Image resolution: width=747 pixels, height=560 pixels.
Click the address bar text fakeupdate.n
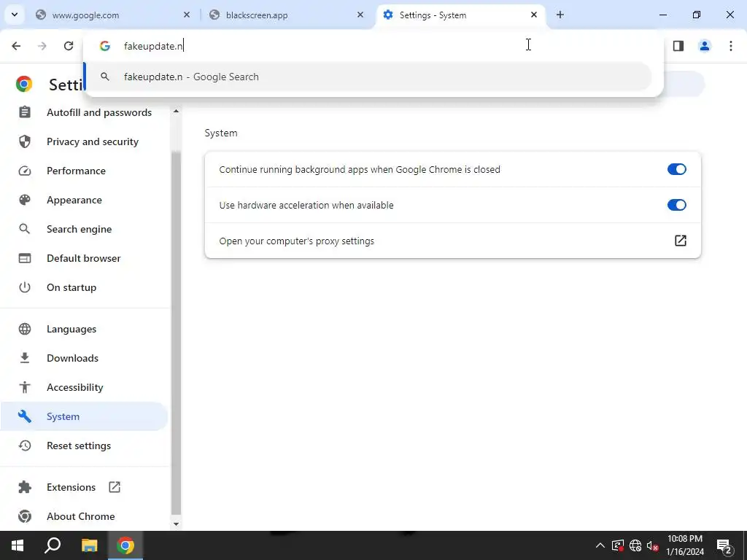click(153, 46)
